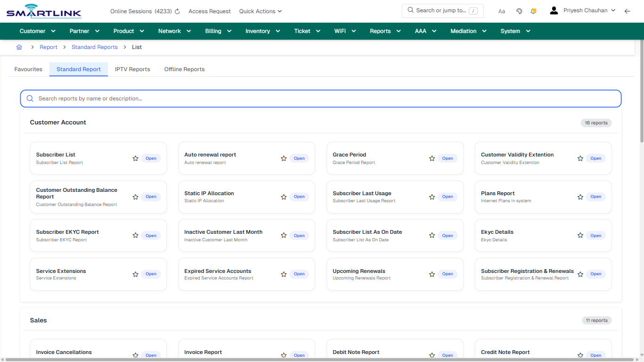Switch to the IPTV Reports tab
The width and height of the screenshot is (644, 362).
pyautogui.click(x=132, y=69)
